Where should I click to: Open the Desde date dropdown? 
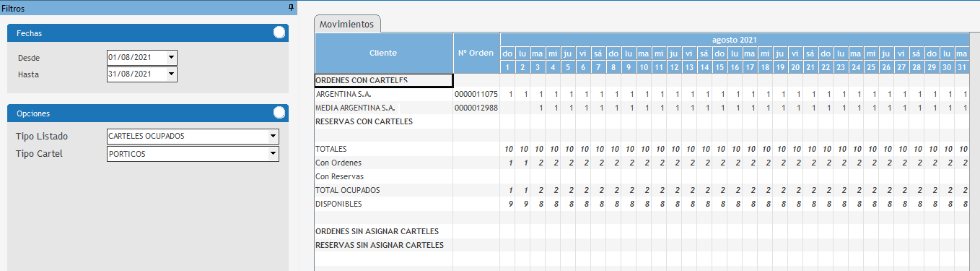click(171, 57)
